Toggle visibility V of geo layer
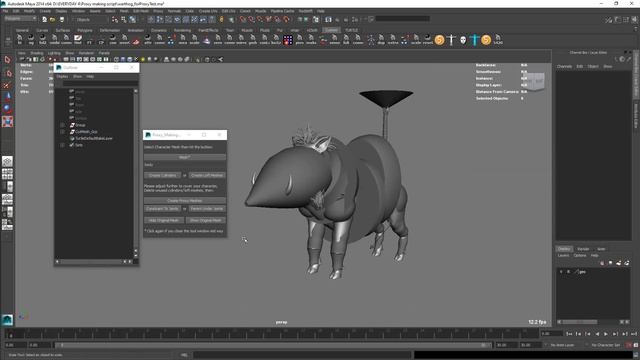Viewport: 640px width, 360px height. click(561, 271)
